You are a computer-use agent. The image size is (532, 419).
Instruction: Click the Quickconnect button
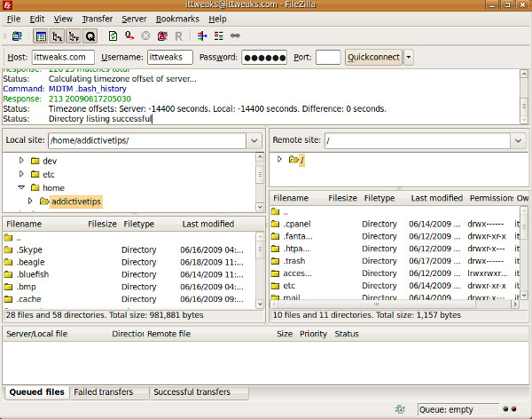373,57
